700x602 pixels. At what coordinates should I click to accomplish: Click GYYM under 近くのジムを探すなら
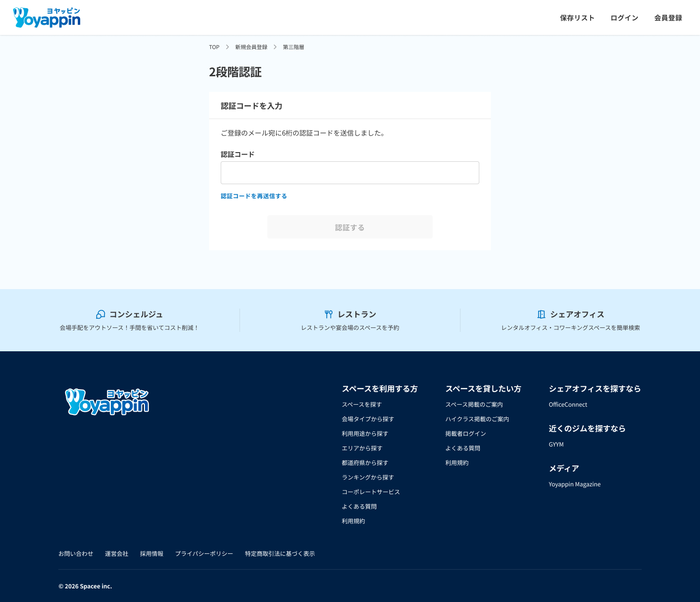[x=556, y=444]
